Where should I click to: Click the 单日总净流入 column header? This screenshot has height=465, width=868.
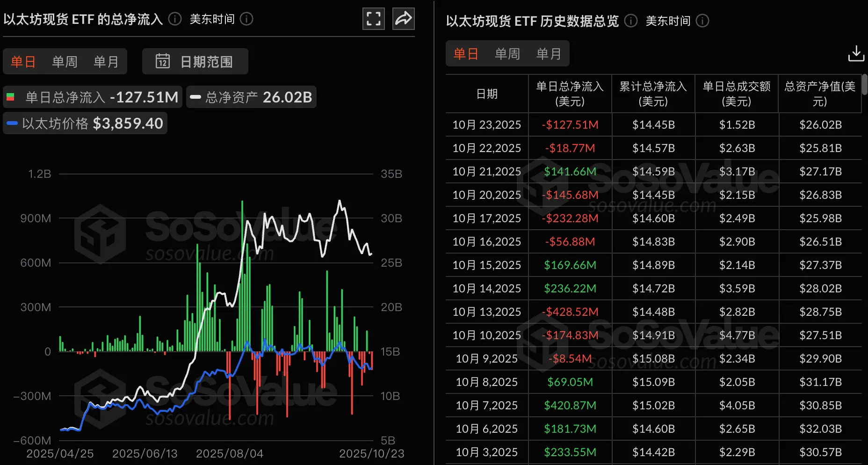coord(570,94)
